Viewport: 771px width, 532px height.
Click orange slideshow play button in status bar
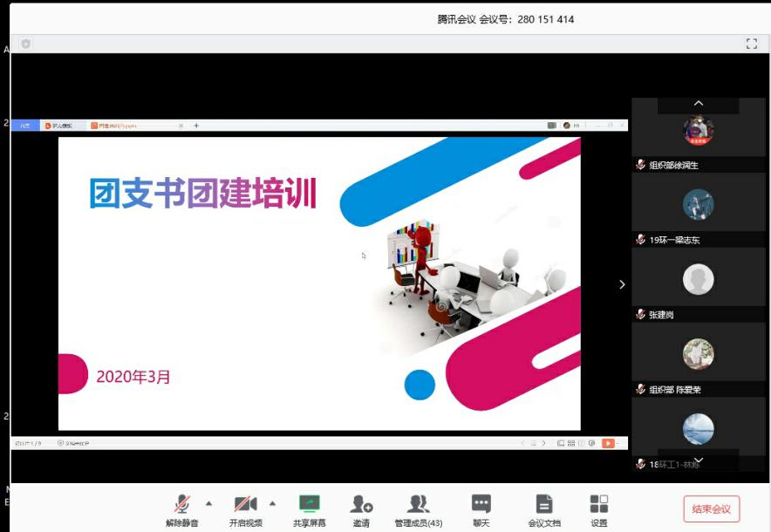608,443
